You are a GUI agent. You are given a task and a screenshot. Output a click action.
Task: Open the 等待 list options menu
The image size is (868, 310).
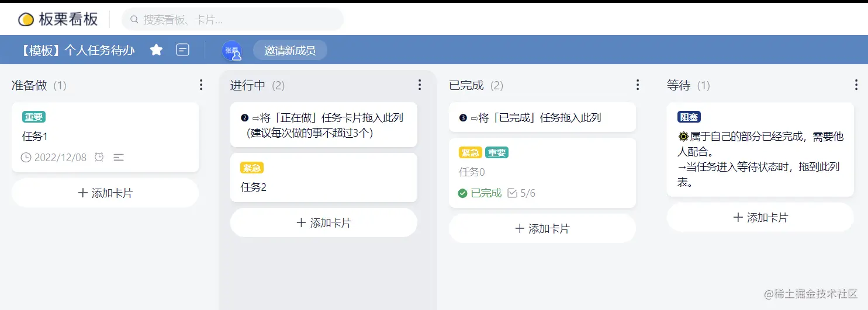point(856,85)
